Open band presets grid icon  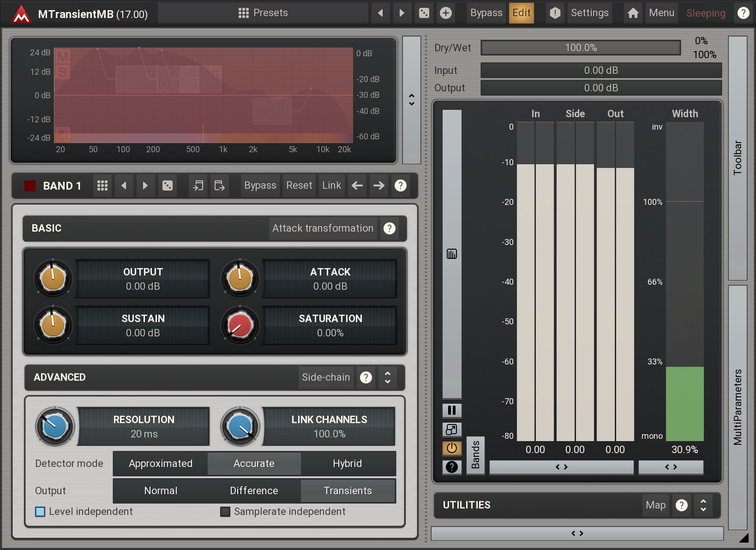click(x=102, y=185)
